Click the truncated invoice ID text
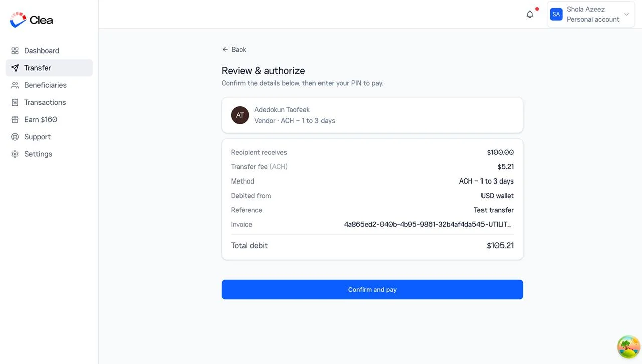The image size is (642, 364). [427, 225]
